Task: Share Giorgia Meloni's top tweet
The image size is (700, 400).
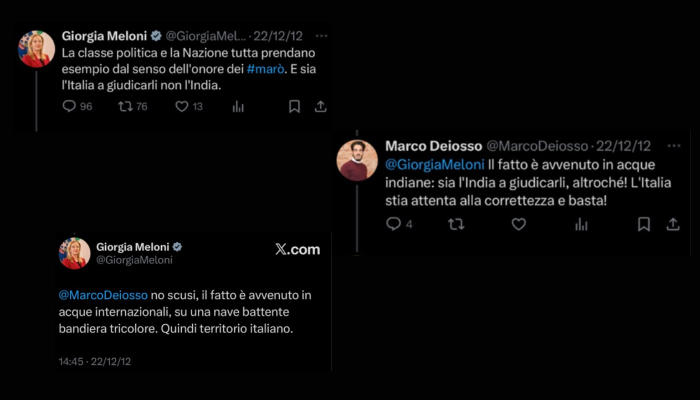Action: (320, 106)
